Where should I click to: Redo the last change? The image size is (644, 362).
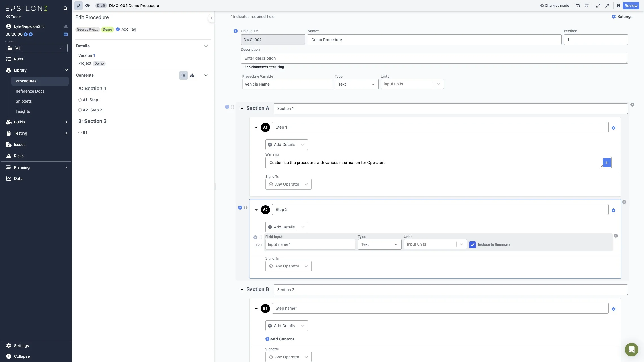click(x=587, y=6)
